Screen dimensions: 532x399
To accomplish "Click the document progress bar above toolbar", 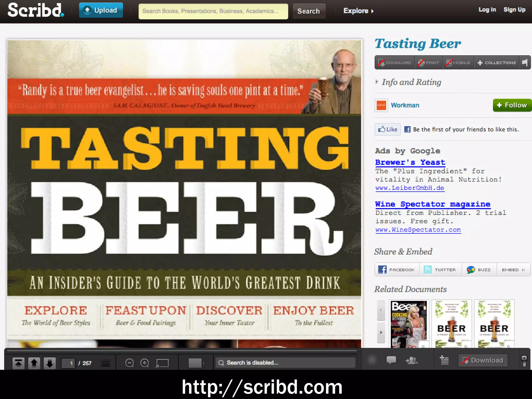I will [182, 351].
